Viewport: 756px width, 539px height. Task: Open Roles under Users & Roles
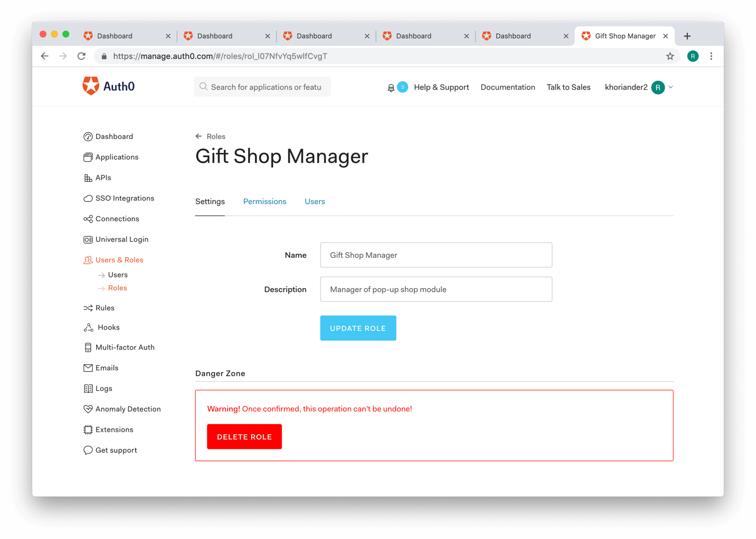(117, 288)
